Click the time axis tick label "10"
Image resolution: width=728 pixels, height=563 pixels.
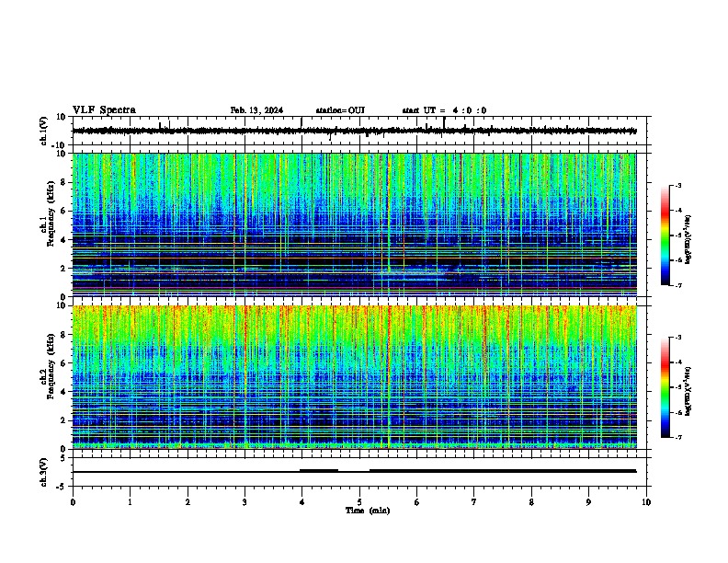pos(646,502)
